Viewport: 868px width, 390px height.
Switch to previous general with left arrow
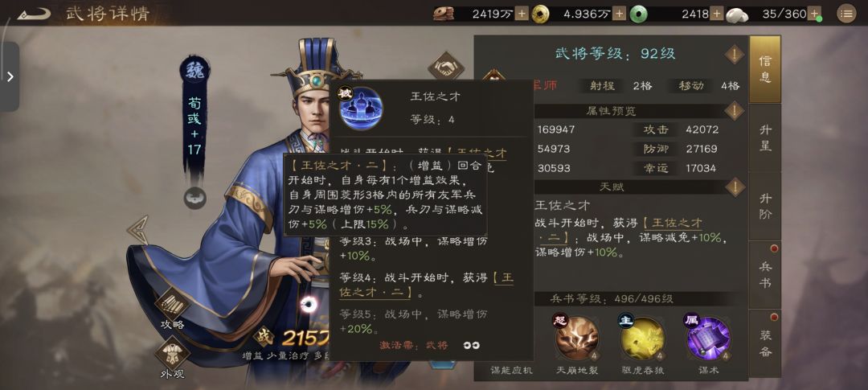[138, 230]
